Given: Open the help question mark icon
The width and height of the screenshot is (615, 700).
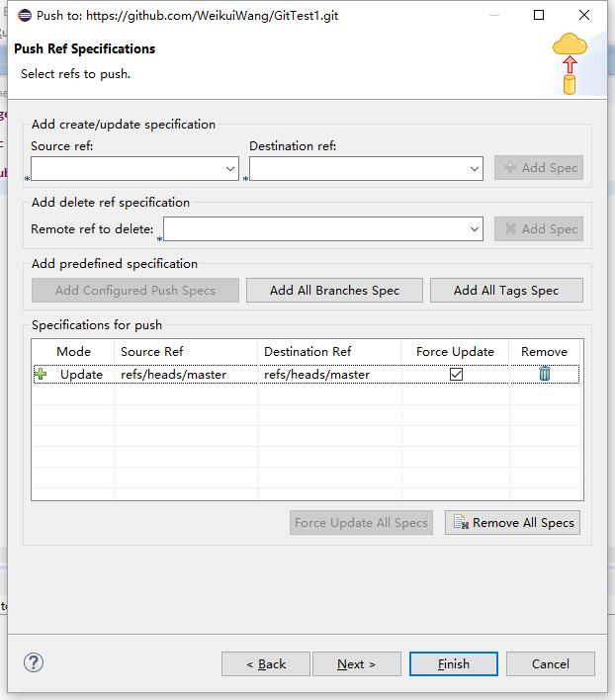Looking at the screenshot, I should 34,662.
